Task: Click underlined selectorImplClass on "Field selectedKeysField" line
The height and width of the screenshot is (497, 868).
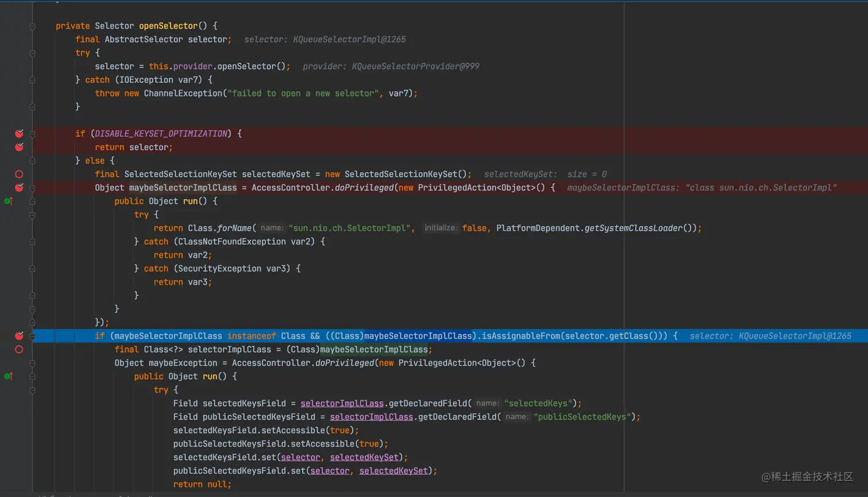Action: pyautogui.click(x=342, y=403)
